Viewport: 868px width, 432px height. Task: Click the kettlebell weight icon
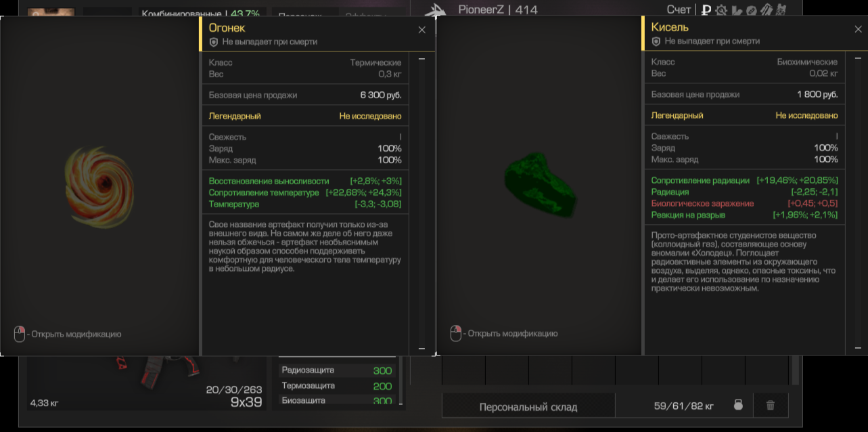click(x=738, y=405)
